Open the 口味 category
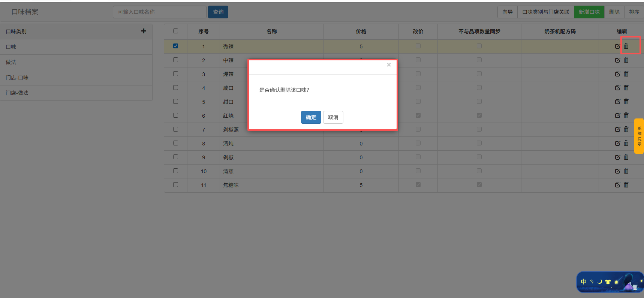Viewport: 644px width, 298px height. tap(76, 47)
